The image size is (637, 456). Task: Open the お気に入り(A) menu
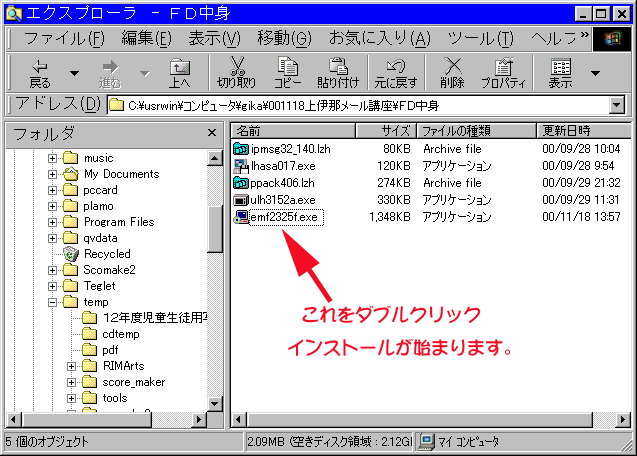(379, 39)
